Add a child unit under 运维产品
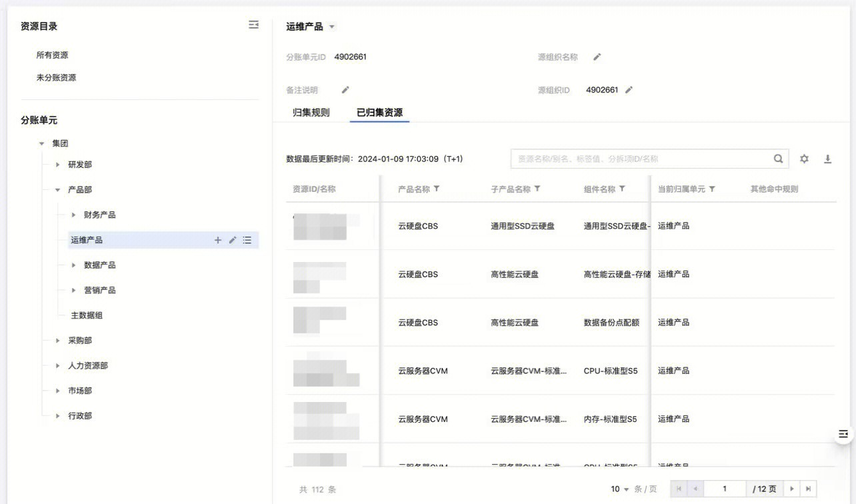 tap(217, 240)
